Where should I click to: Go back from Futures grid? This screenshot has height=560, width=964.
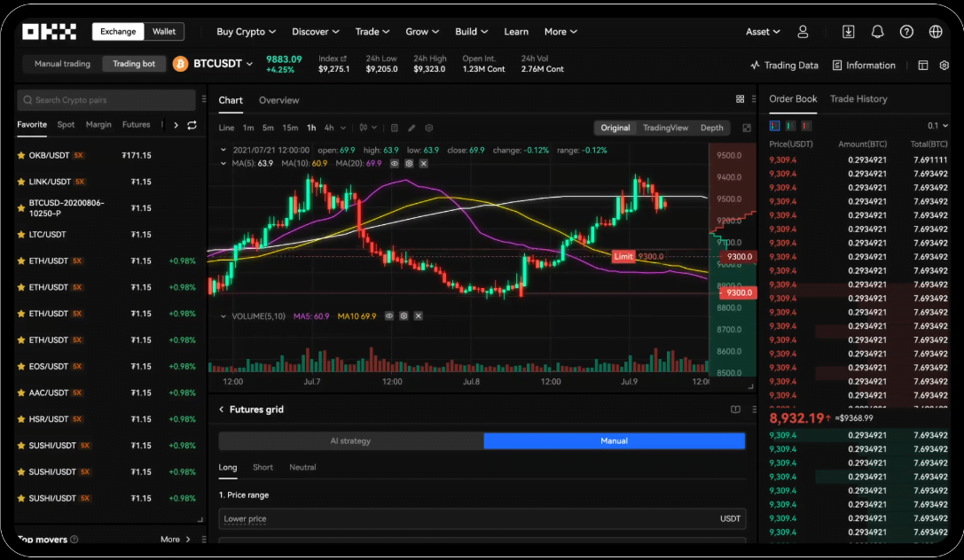[x=222, y=409]
